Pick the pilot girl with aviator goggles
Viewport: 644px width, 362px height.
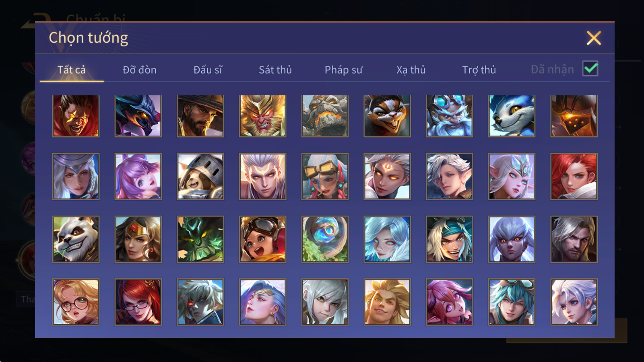[262, 239]
